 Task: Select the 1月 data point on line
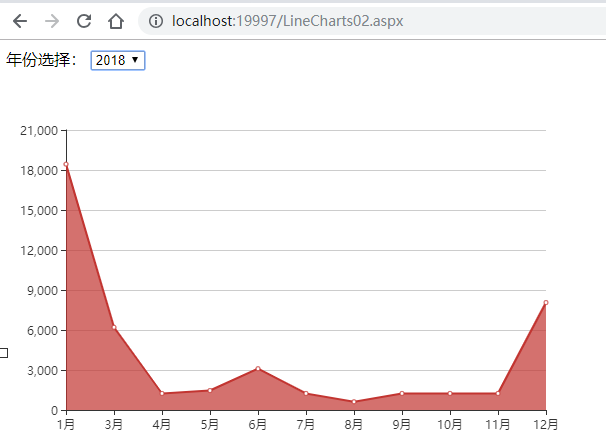tap(66, 164)
